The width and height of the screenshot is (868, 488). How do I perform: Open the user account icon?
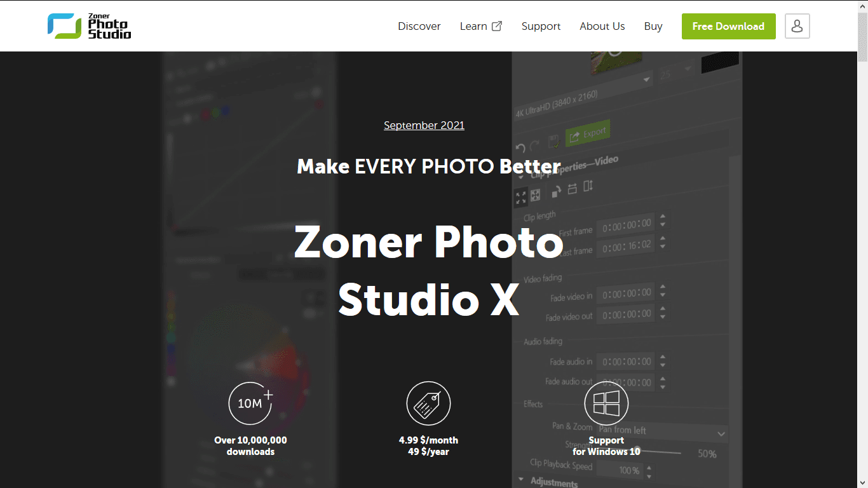click(x=797, y=26)
